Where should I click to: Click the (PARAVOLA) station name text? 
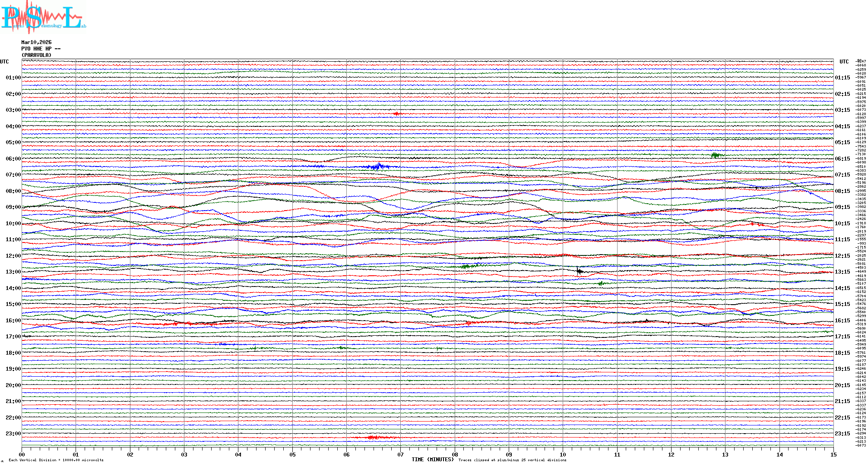[36, 55]
